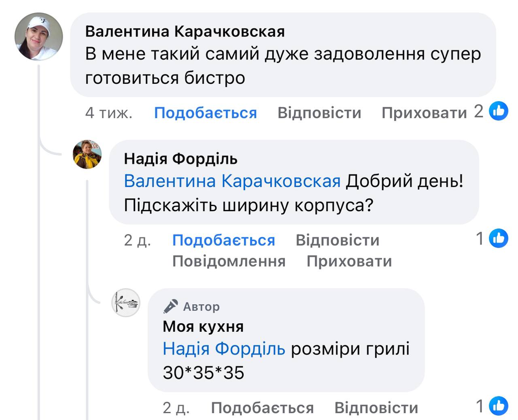Click the 2 д. timestamp under Надія's reply
518x420 pixels.
[x=138, y=240]
